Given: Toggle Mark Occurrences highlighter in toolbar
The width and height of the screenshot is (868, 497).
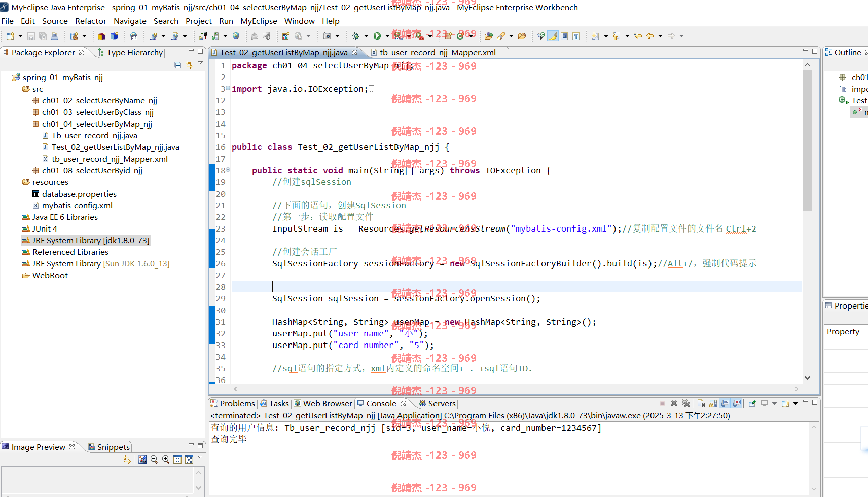Looking at the screenshot, I should [553, 36].
